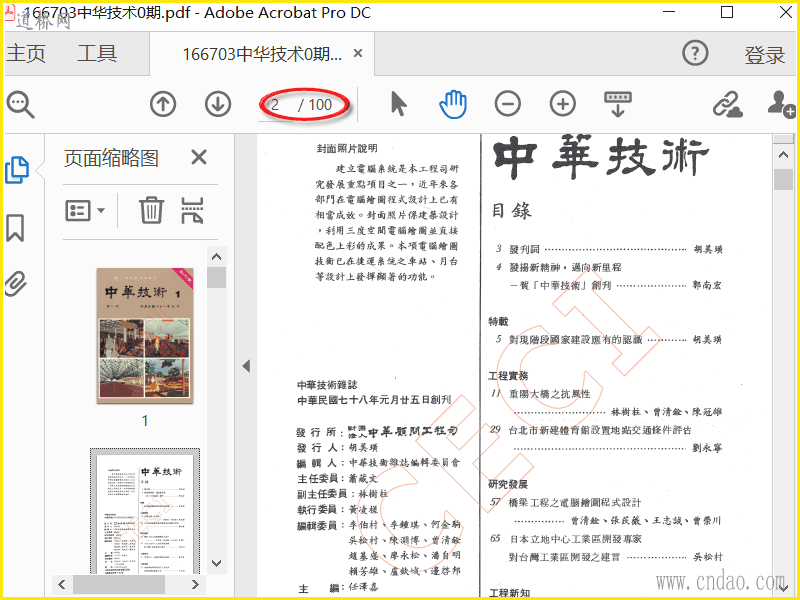
Task: Click thumbnail panel scroll right arrow
Action: tap(195, 584)
